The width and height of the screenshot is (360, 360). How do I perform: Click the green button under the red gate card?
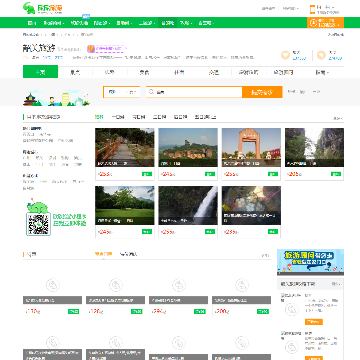point(273,174)
